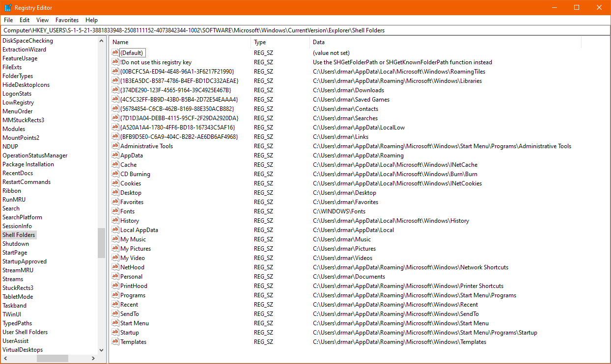Select the VirtualDesktops key

[x=23, y=350]
